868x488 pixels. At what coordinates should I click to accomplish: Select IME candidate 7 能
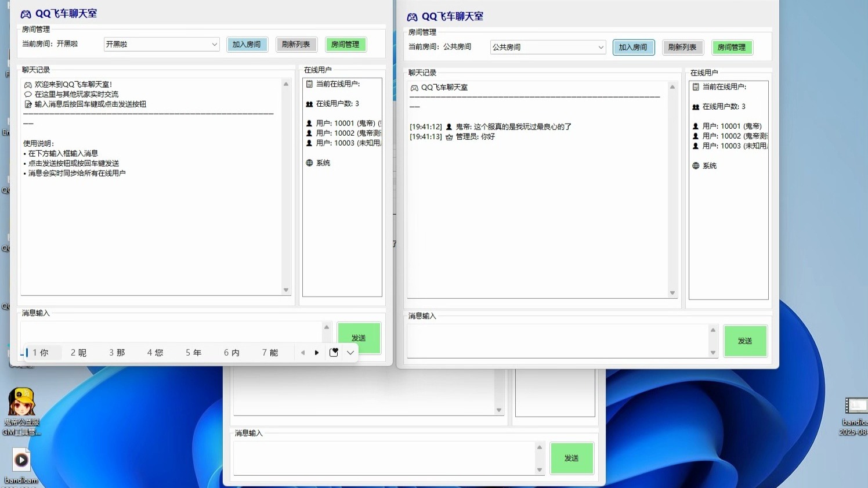point(270,353)
